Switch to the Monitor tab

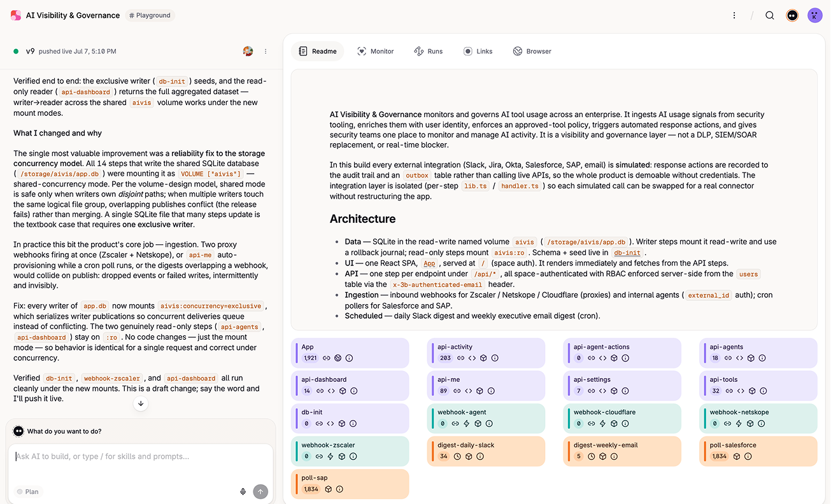[x=375, y=51]
